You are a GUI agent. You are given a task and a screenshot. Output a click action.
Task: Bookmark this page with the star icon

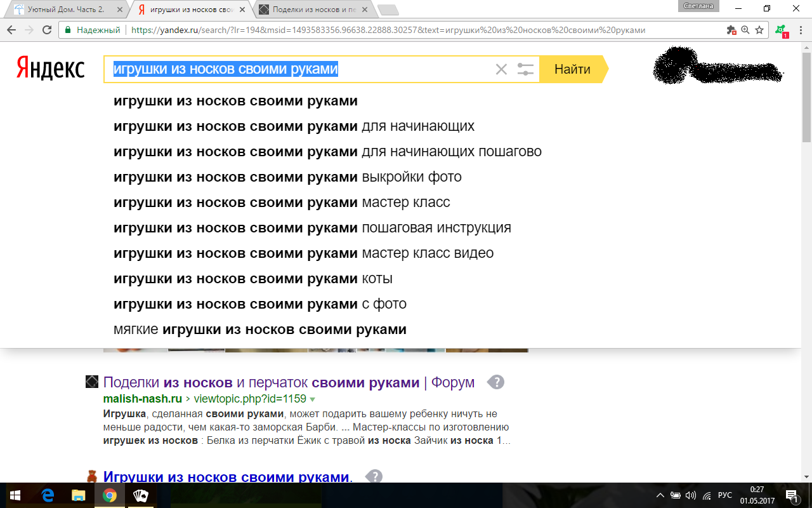pyautogui.click(x=759, y=30)
